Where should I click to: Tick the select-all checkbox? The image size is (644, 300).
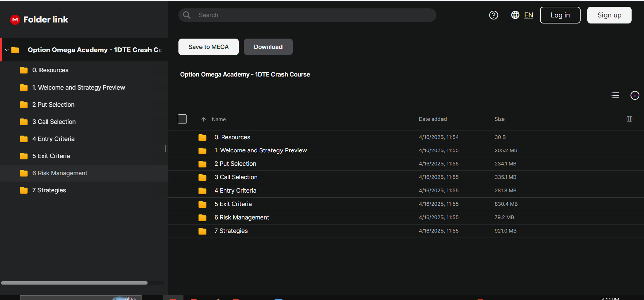pos(182,119)
